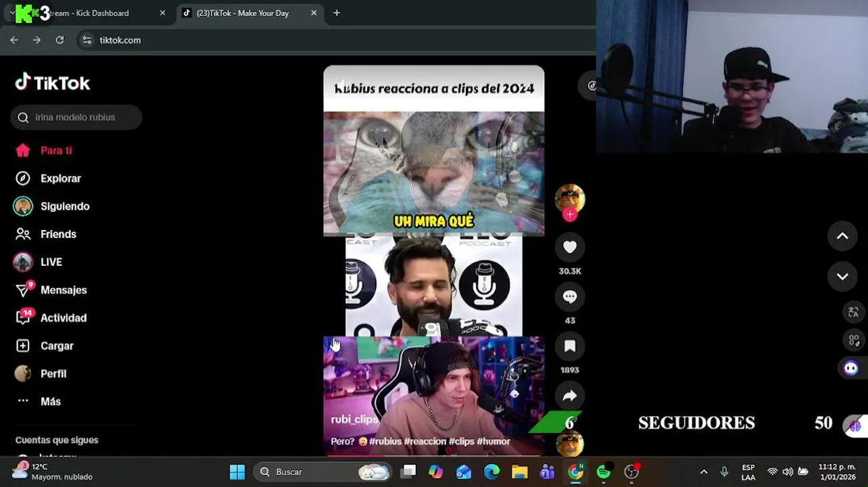Screen dimensions: 868x487
Task: Open the comments on the video
Action: [x=570, y=297]
